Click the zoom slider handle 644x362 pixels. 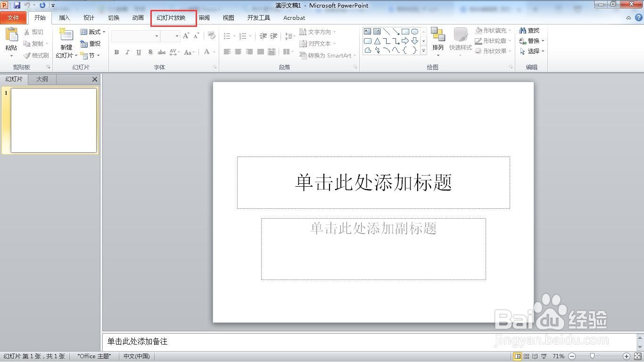pos(593,356)
